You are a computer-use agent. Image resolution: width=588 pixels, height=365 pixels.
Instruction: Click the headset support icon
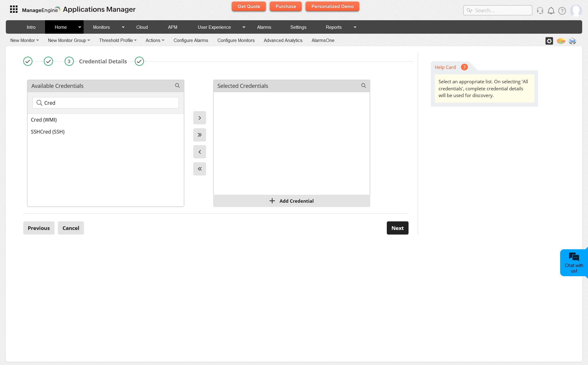tap(540, 11)
